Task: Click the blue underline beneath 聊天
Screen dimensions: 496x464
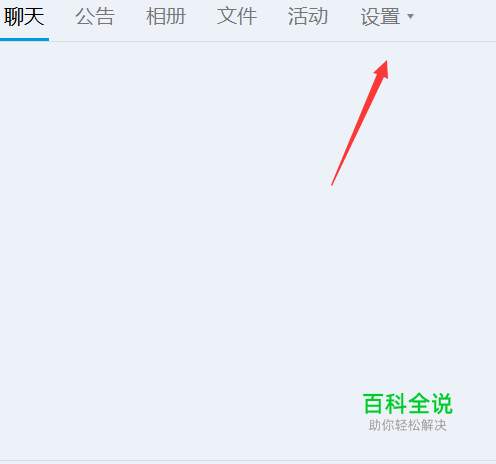Action: [24, 39]
